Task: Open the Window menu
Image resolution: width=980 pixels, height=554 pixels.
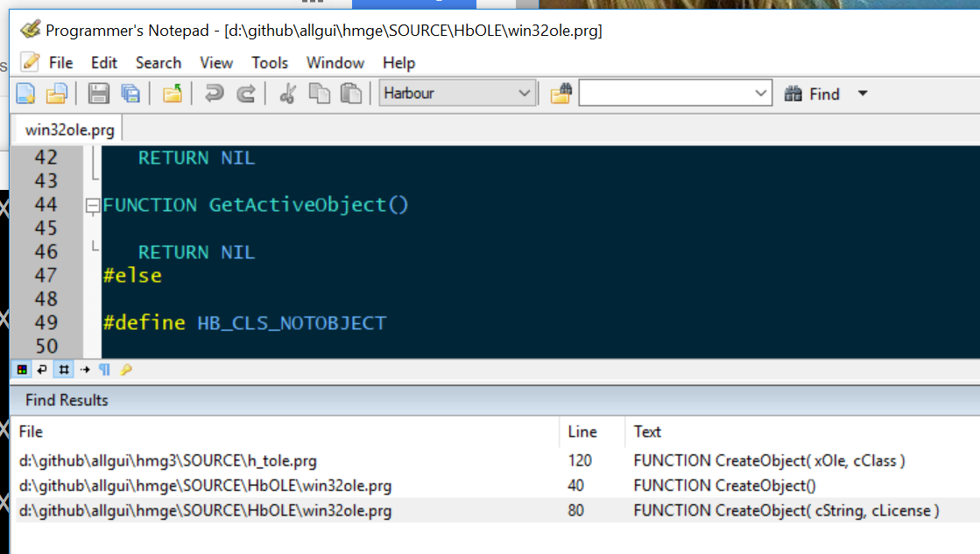Action: 335,63
